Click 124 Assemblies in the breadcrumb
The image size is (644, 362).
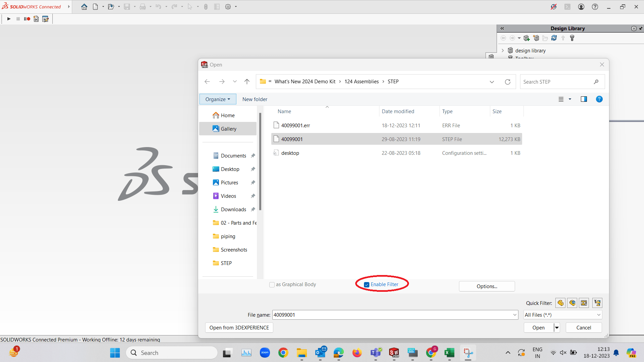(x=362, y=82)
